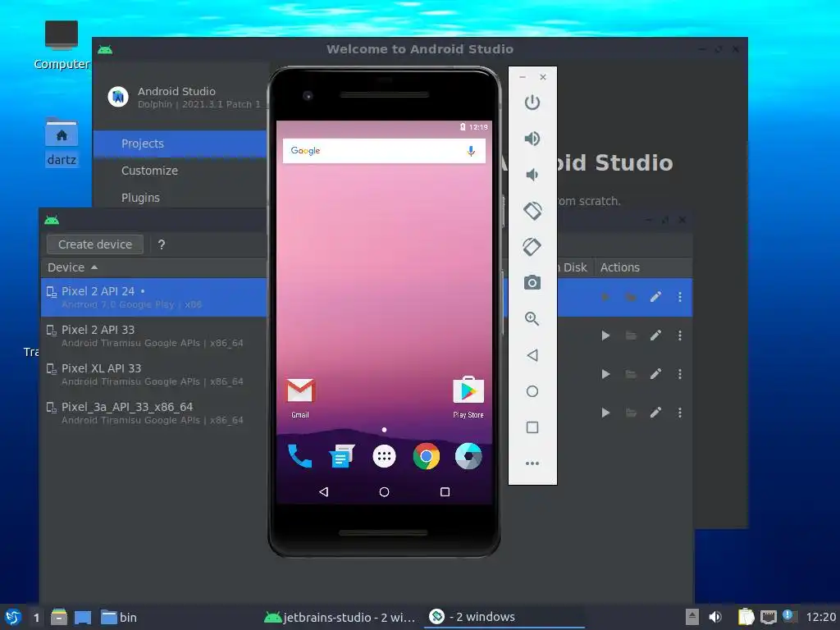Launch the Camera app from the phone dock
Image resolution: width=840 pixels, height=630 pixels.
(468, 456)
